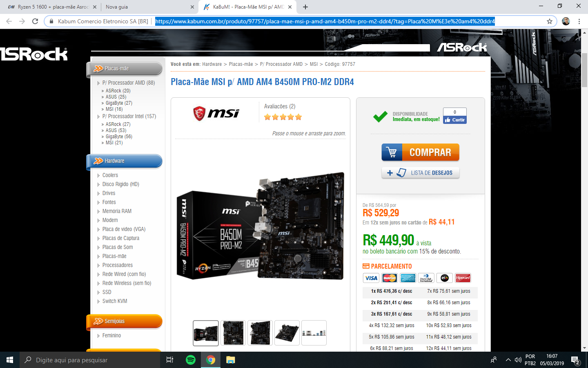Click the American Express icon

pyautogui.click(x=408, y=278)
